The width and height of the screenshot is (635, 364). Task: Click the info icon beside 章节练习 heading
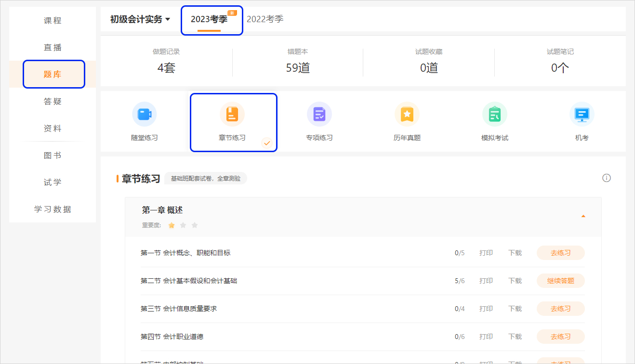click(606, 178)
